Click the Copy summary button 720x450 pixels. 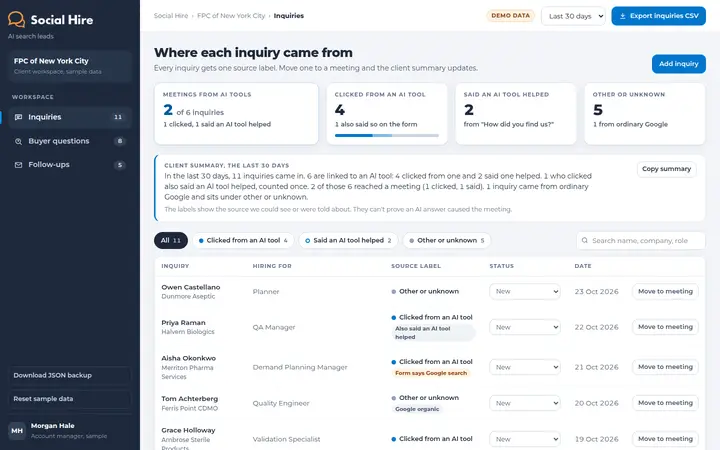(666, 169)
